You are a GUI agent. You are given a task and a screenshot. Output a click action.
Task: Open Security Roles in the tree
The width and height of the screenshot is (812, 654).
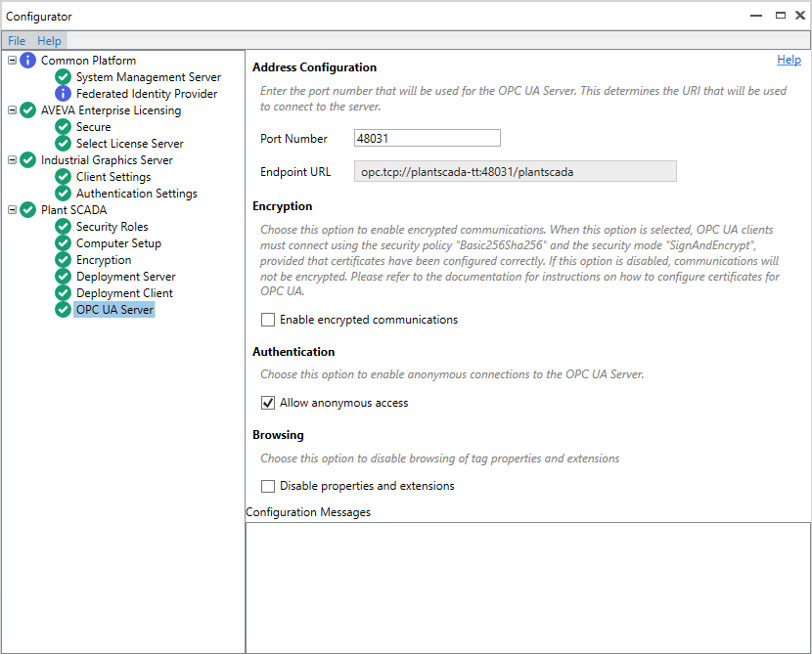coord(113,226)
